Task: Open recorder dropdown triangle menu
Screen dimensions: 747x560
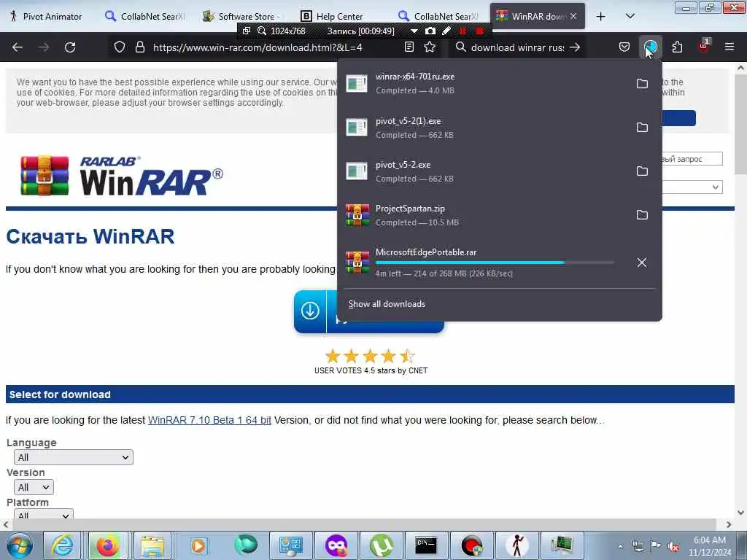Action: point(414,31)
